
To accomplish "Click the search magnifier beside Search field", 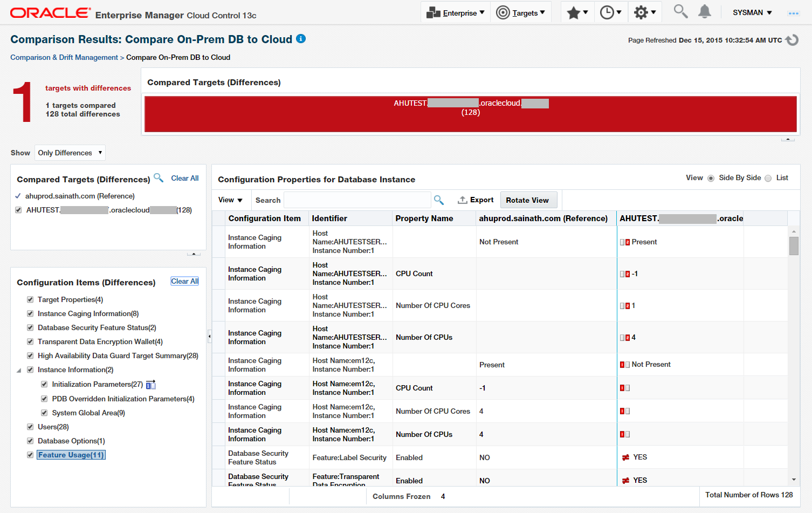I will click(439, 200).
